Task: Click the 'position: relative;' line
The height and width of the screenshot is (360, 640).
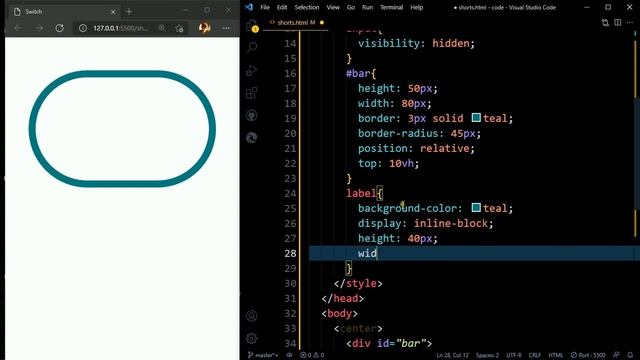Action: tap(416, 148)
